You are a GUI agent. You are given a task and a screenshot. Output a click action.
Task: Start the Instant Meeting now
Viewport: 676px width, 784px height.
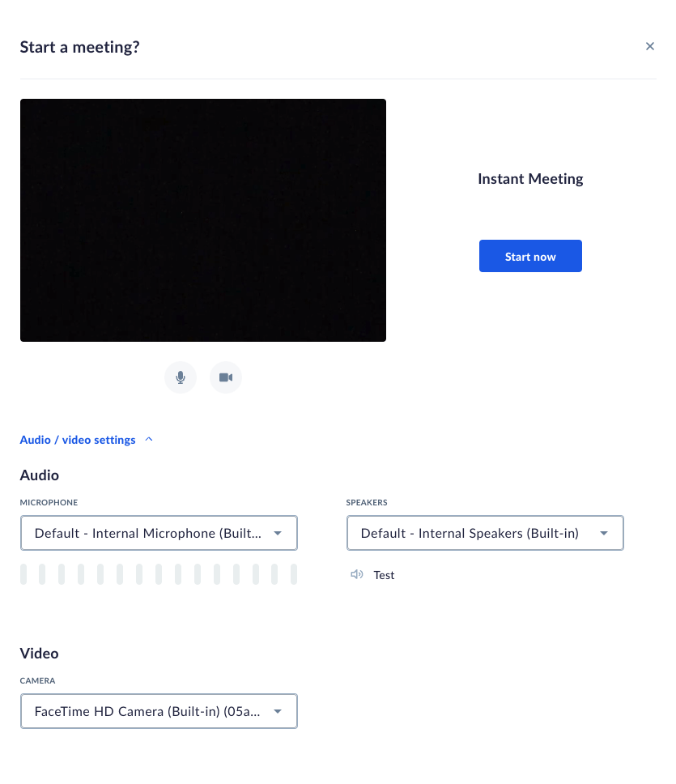coord(530,256)
